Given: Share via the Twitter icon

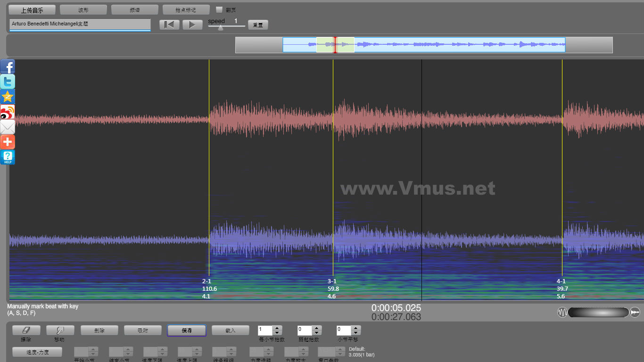Looking at the screenshot, I should coord(8,82).
